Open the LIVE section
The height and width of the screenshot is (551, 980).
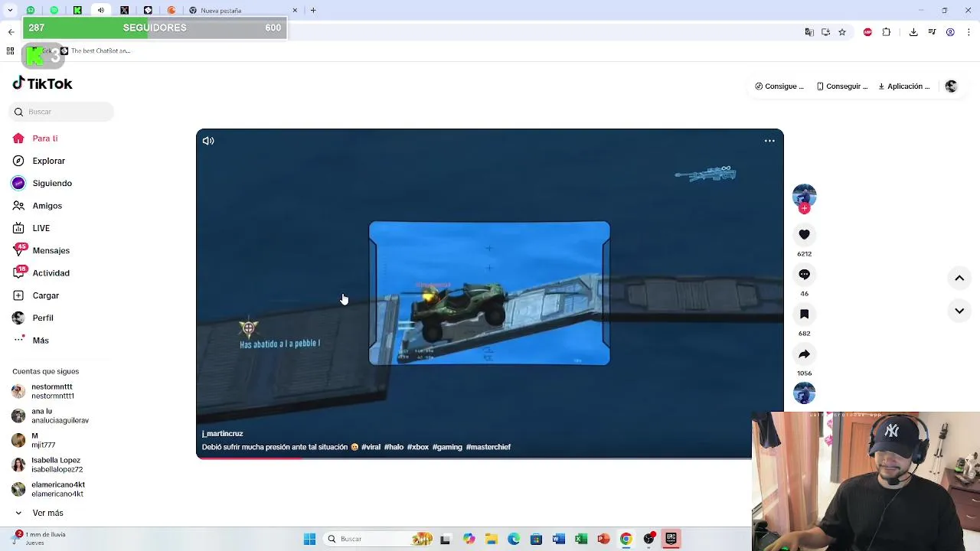31,228
